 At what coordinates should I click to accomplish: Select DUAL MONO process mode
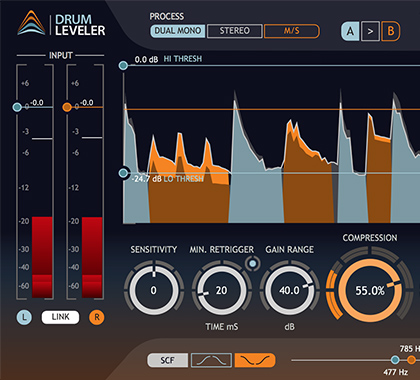point(178,31)
